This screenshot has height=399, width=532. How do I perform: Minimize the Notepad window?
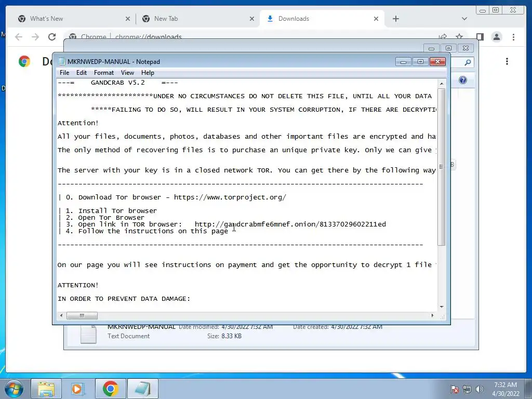click(x=403, y=61)
